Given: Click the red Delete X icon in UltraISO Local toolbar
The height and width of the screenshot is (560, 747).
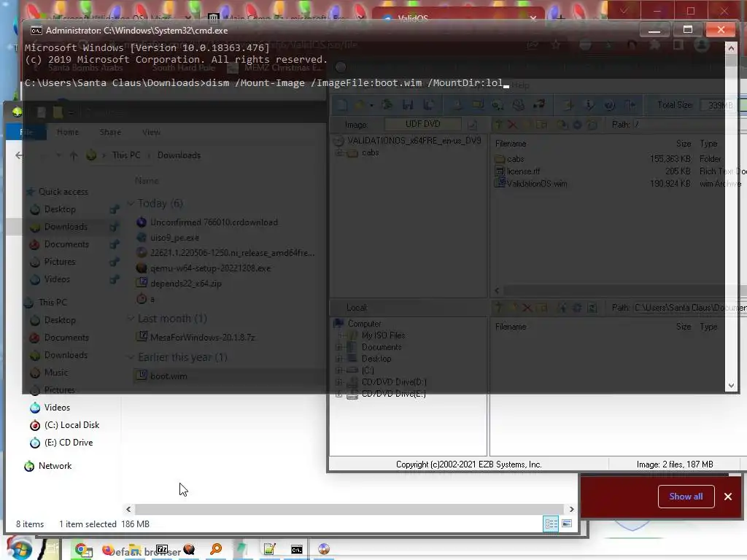Looking at the screenshot, I should pos(527,308).
